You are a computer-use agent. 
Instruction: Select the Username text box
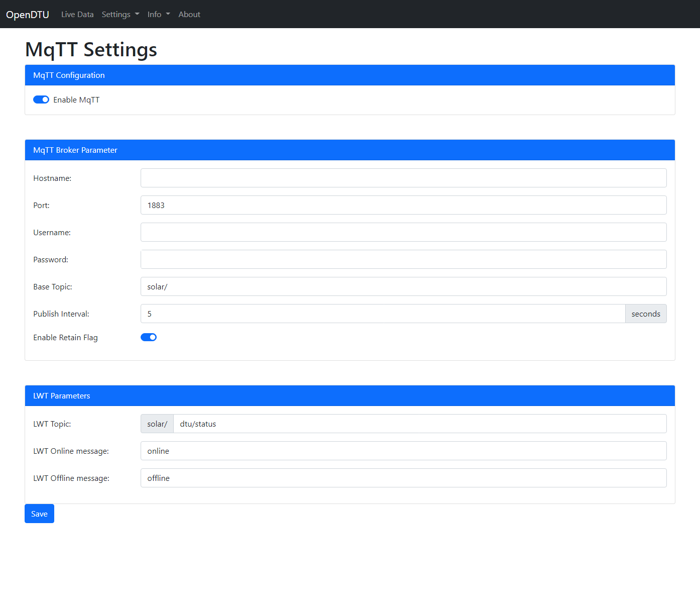tap(403, 232)
